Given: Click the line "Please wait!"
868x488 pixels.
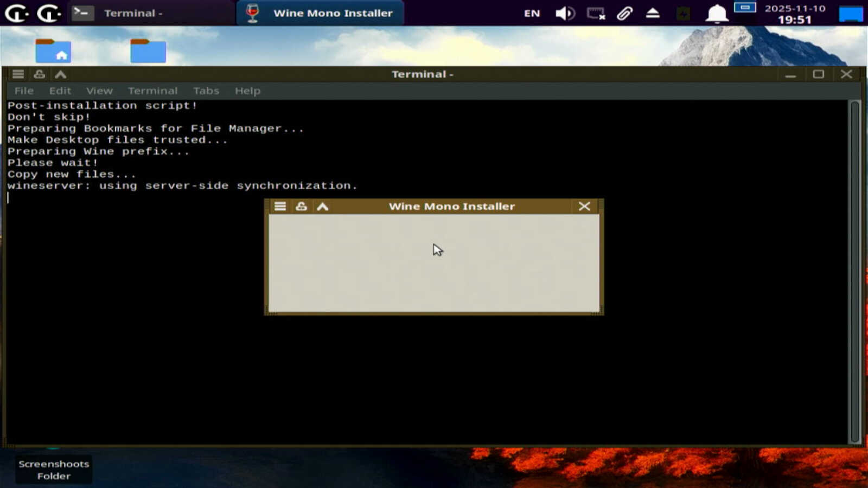Looking at the screenshot, I should coord(53,163).
